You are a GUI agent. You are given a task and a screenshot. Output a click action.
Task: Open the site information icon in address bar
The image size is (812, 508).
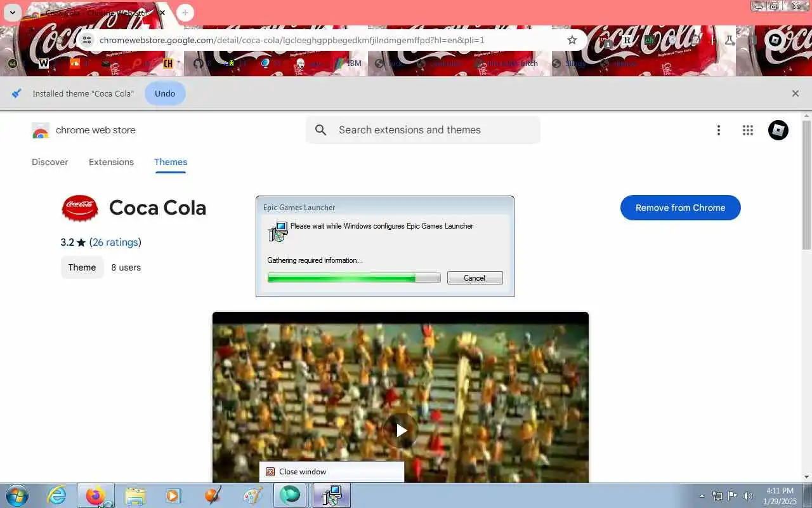pos(88,40)
